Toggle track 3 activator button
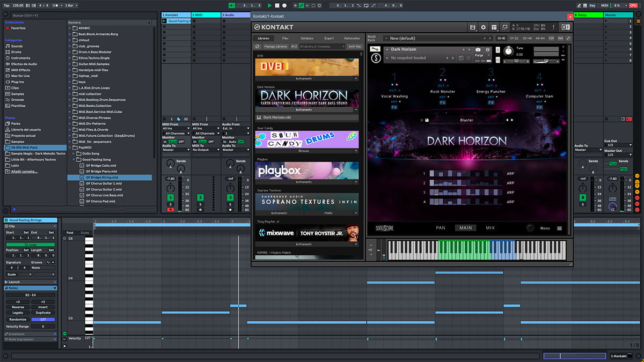644x362 pixels. [230, 198]
